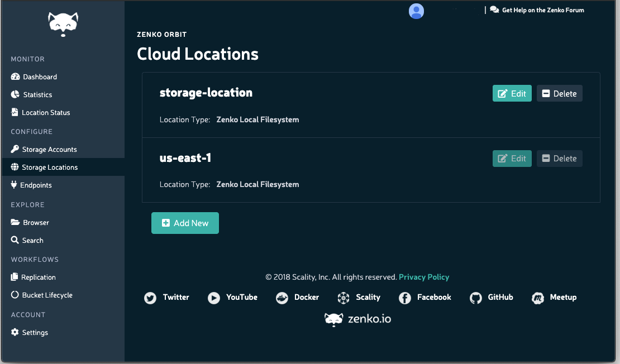The width and height of the screenshot is (620, 364).
Task: Click the Statistics pie chart icon
Action: [15, 94]
